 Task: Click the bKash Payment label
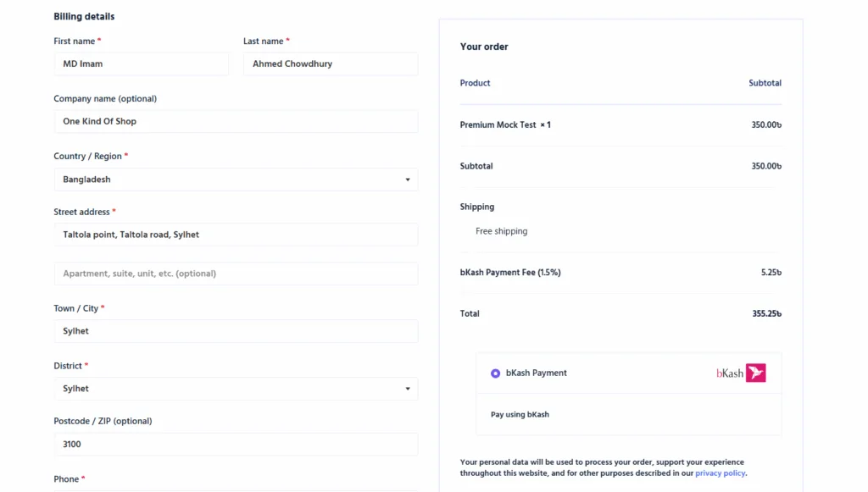pos(536,373)
